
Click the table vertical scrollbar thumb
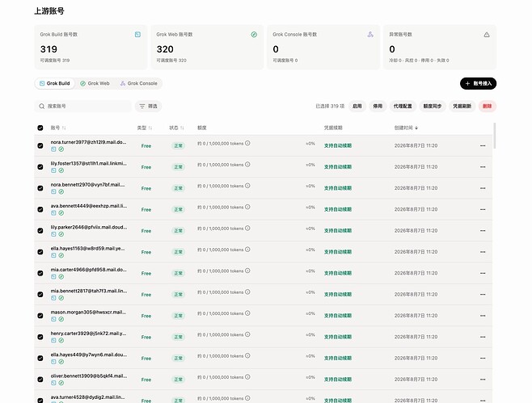pos(495,136)
